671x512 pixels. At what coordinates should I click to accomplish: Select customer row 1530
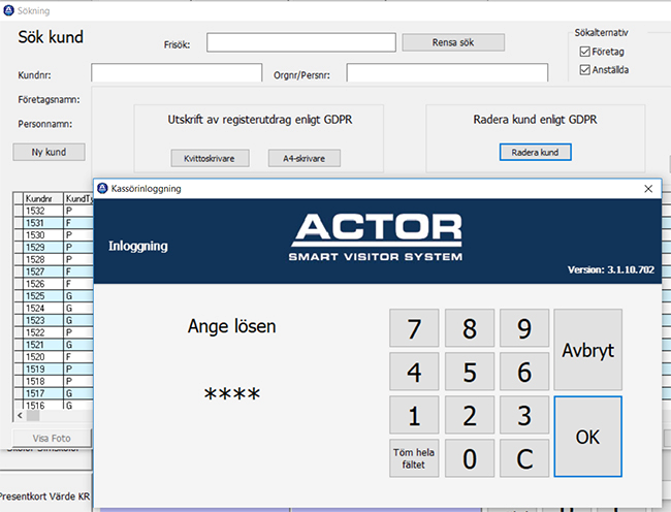(x=53, y=235)
